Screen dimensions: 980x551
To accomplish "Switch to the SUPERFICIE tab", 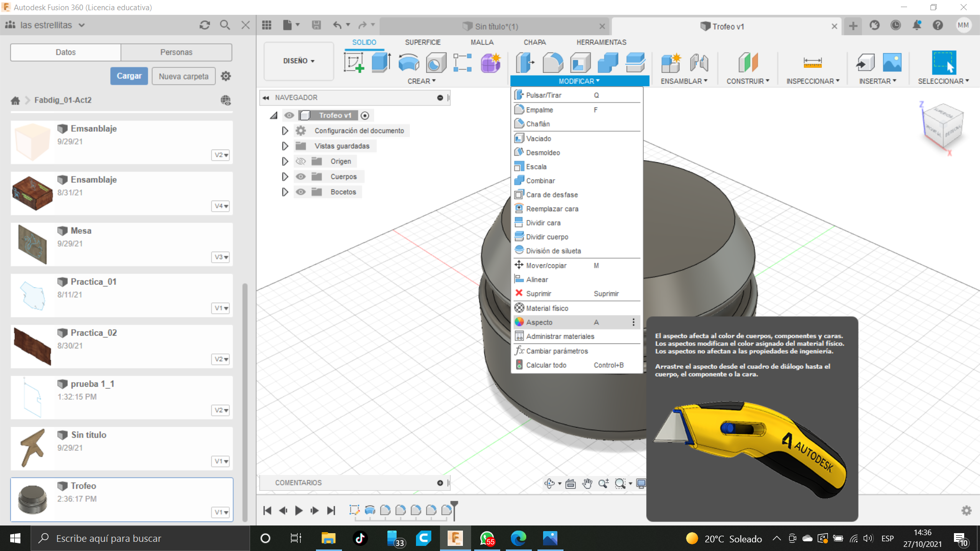I will pyautogui.click(x=423, y=42).
